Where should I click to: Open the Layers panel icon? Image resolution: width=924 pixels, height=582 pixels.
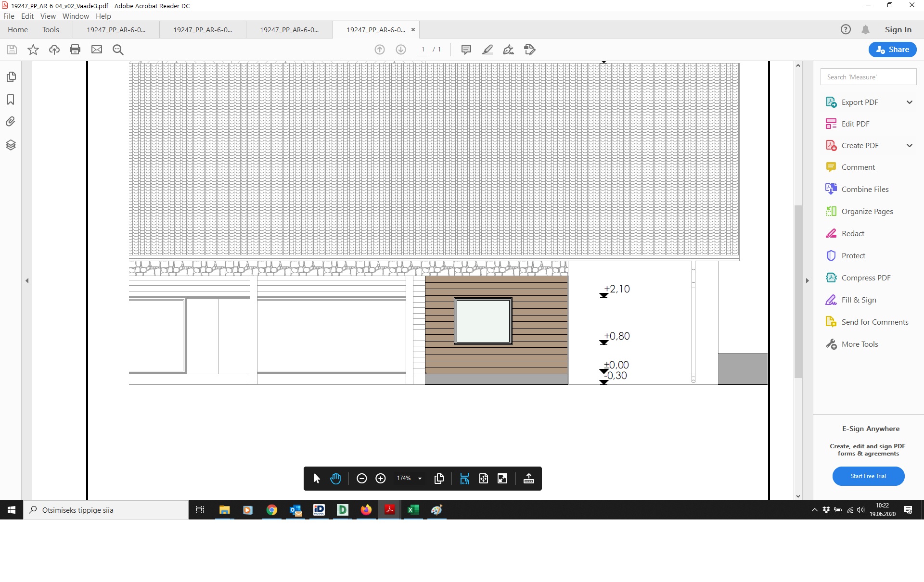pyautogui.click(x=11, y=145)
